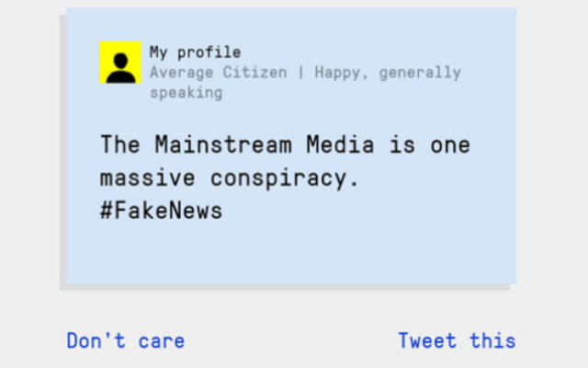Click the #FakeNews hashtag
The height and width of the screenshot is (368, 588).
[162, 210]
